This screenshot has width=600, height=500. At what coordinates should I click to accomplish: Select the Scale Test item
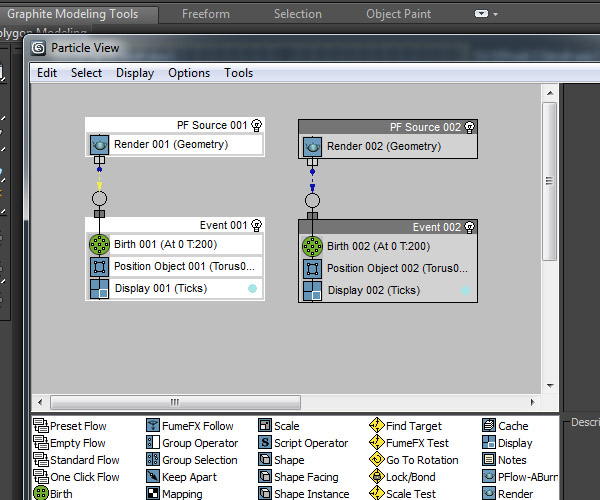(x=403, y=493)
